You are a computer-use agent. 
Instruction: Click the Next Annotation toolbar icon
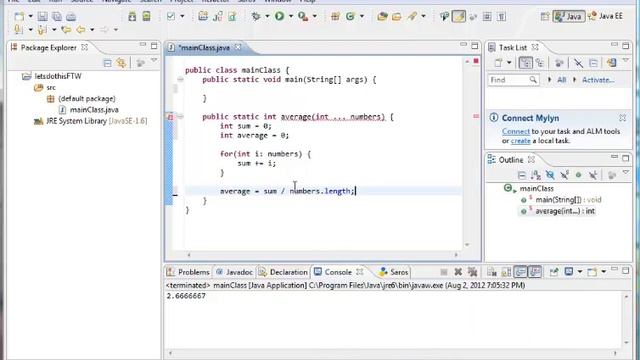[18, 29]
